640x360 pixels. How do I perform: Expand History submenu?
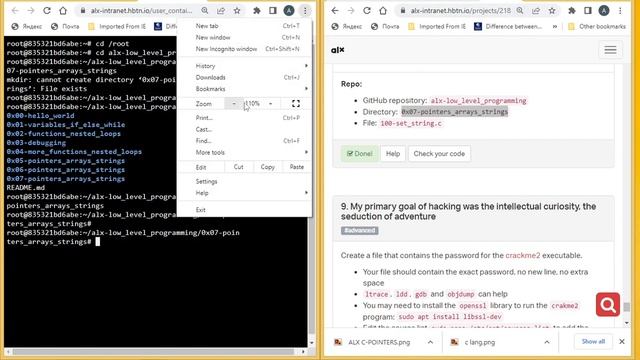coord(245,66)
